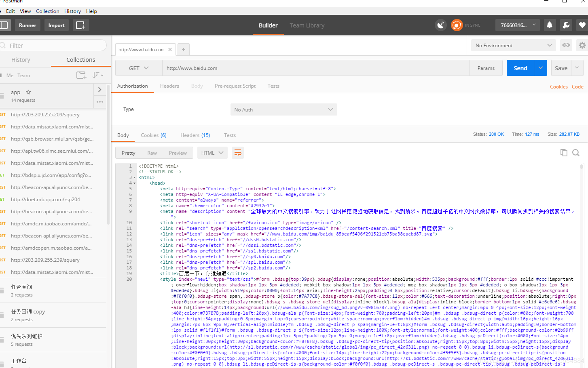Create a new collection folder icon

click(81, 75)
